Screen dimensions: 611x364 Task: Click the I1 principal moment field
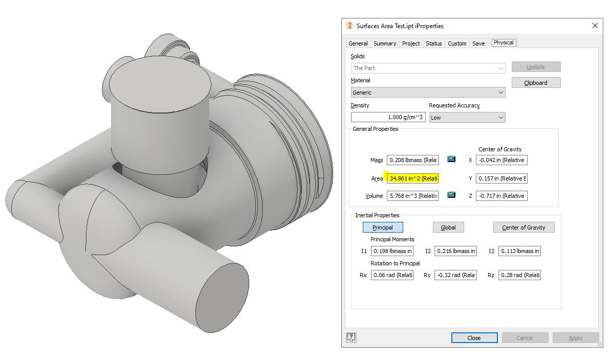pos(392,251)
